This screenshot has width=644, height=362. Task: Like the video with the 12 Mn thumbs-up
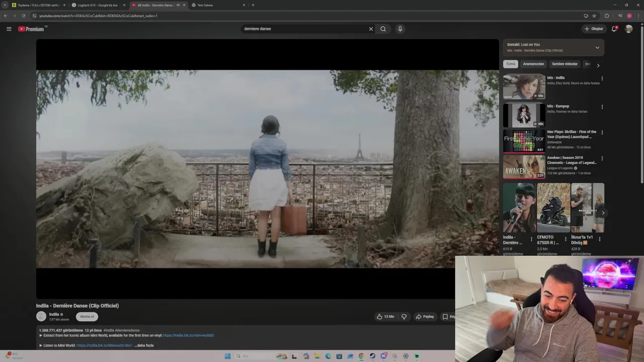tap(385, 317)
